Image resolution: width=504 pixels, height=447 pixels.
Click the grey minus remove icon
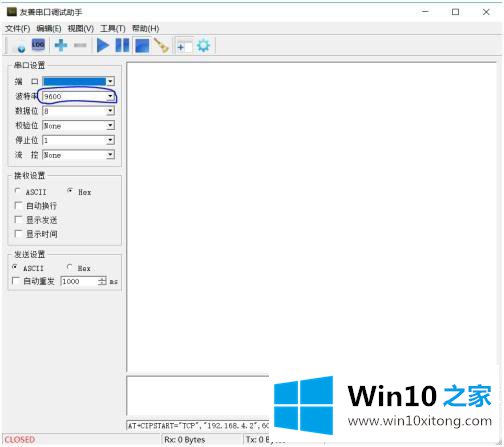(x=80, y=45)
